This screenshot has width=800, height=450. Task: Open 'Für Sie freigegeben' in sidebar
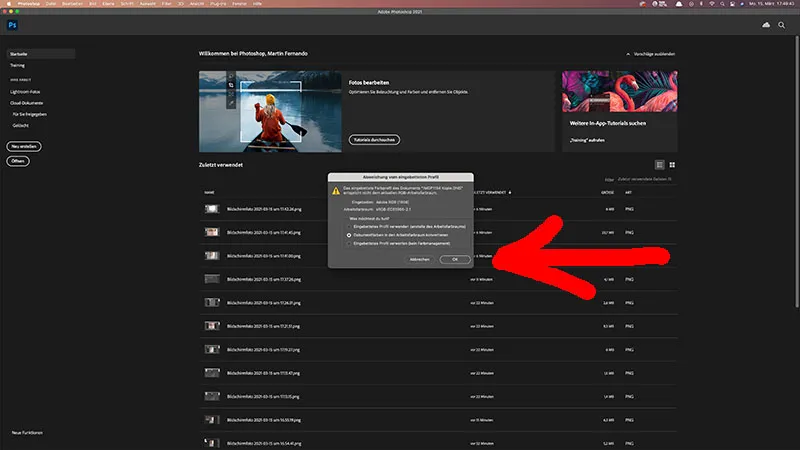pyautogui.click(x=30, y=114)
